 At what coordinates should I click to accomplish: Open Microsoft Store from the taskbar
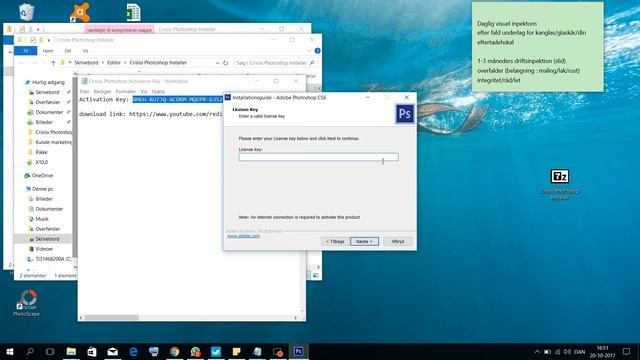[x=92, y=351]
